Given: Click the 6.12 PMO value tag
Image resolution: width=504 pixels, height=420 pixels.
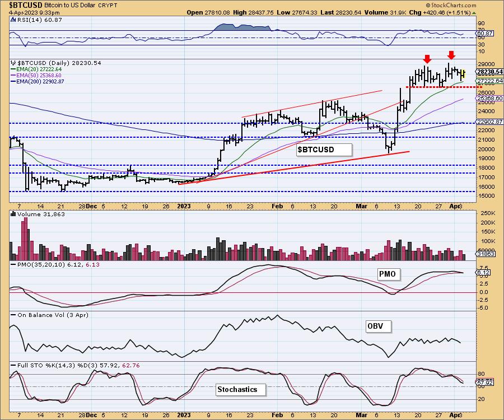Looking at the screenshot, I should click(x=483, y=273).
